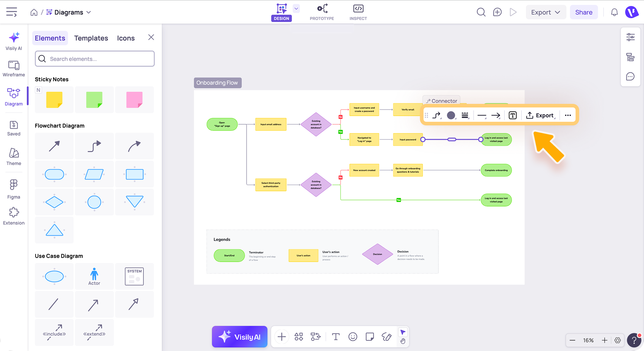644x351 pixels.
Task: Open the Extension sidebar panel
Action: (14, 216)
